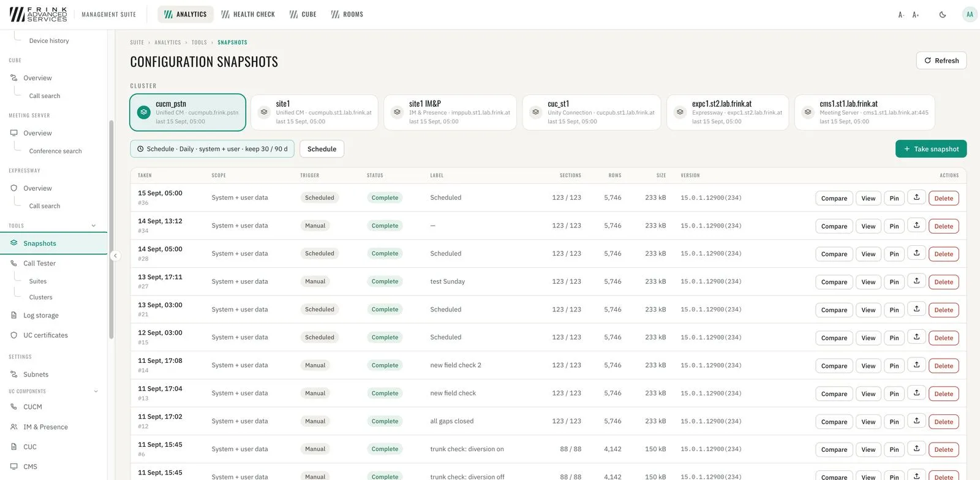Choose the cuc_st1 cluster card

[592, 112]
